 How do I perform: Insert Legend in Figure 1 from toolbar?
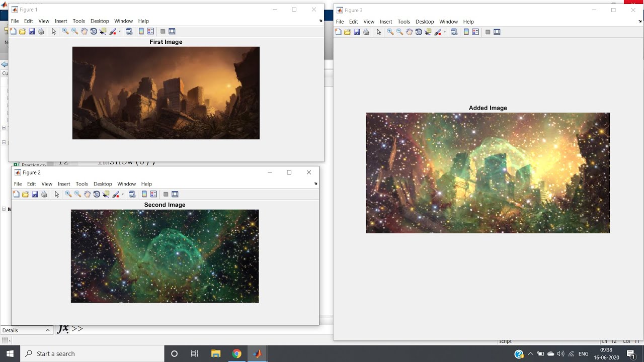[x=150, y=31]
